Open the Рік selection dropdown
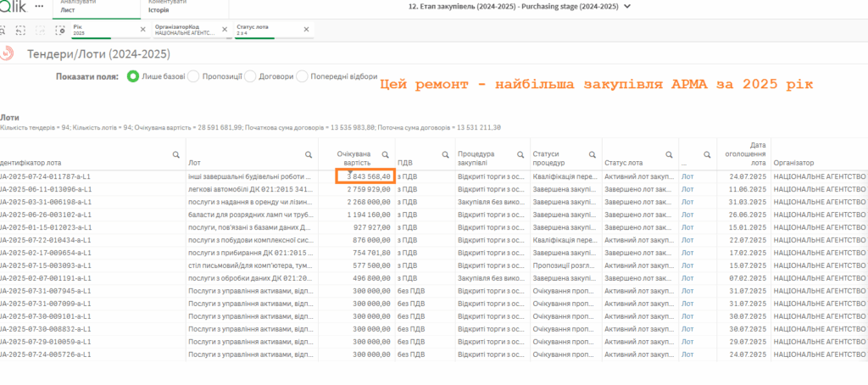This screenshot has height=385, width=868. pos(102,30)
